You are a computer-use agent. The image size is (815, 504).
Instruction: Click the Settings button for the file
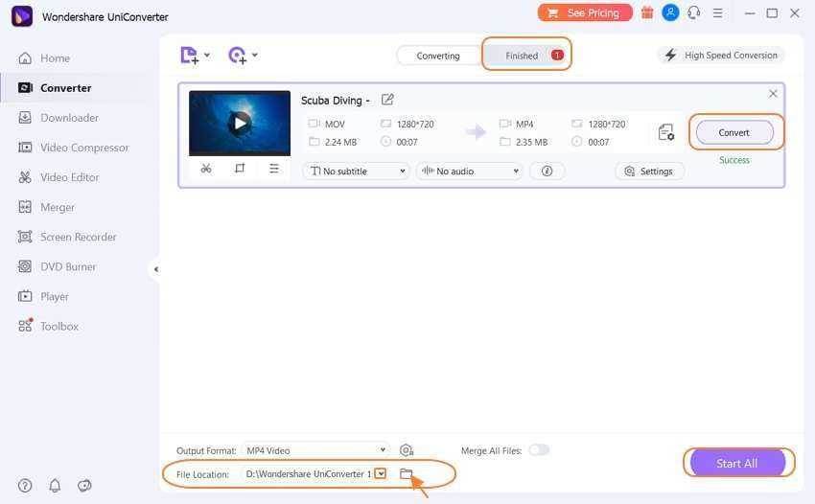coord(650,171)
